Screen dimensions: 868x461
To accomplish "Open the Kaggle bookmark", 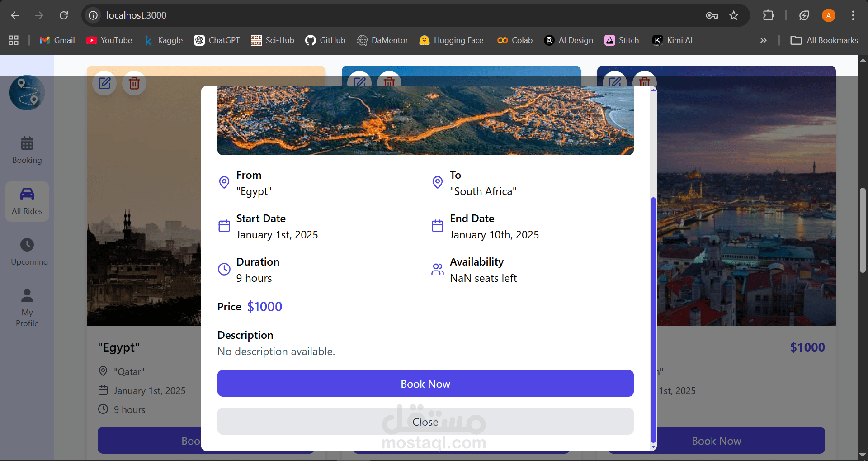I will pos(163,40).
